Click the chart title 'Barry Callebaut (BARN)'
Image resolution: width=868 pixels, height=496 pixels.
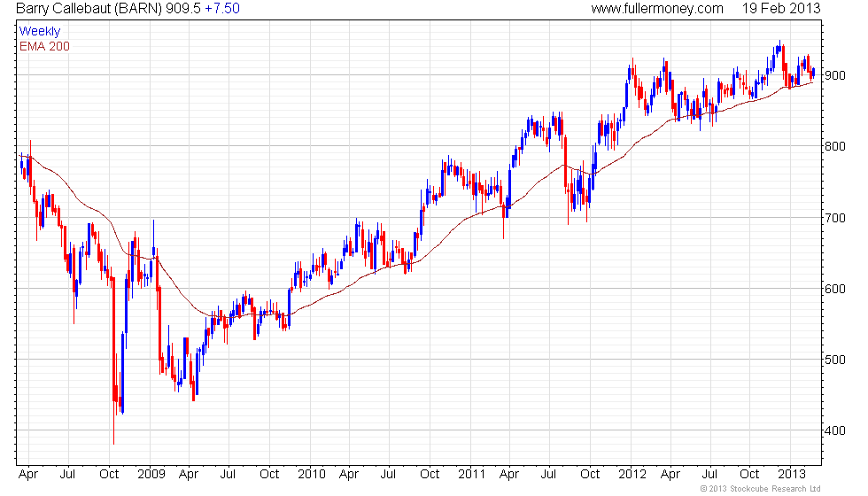[x=89, y=9]
